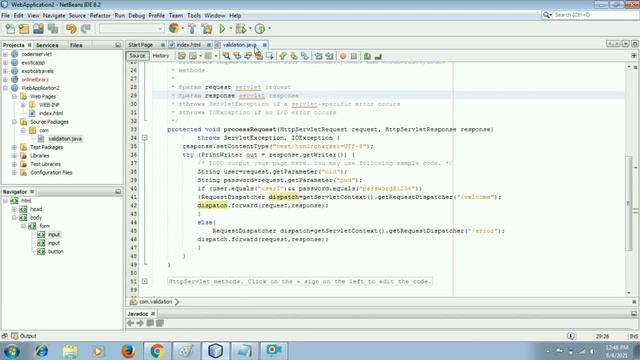The width and height of the screenshot is (640, 360).
Task: Click the Last Edit editor toolbar icon
Action: 182,56
